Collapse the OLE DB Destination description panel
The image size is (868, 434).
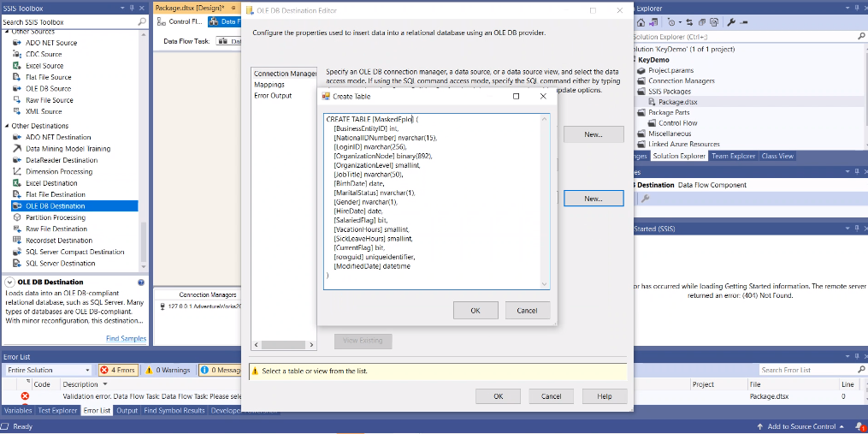coord(9,282)
